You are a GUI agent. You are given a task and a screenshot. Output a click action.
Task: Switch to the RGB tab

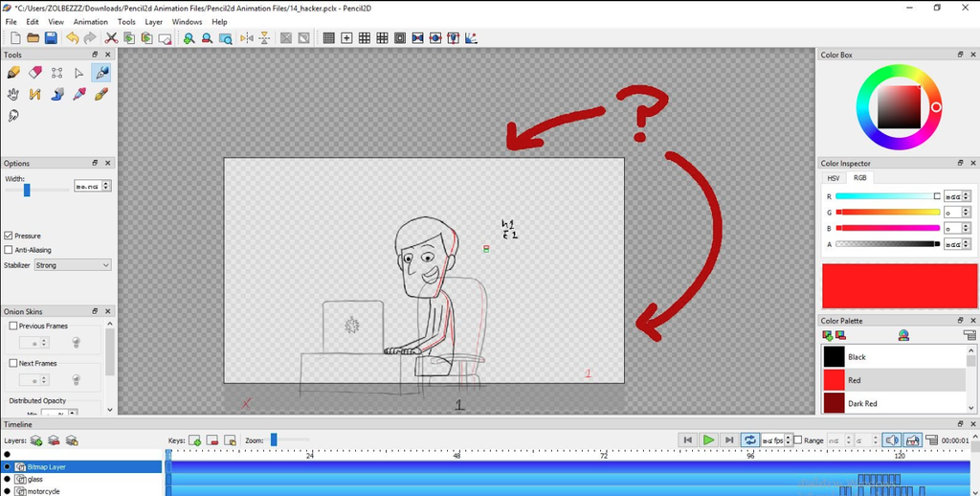pos(860,178)
